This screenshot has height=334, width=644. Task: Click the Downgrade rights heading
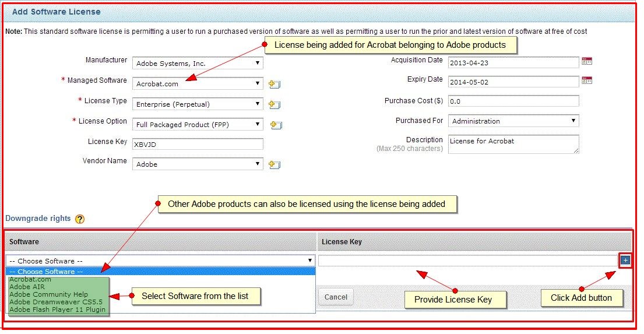tap(38, 219)
